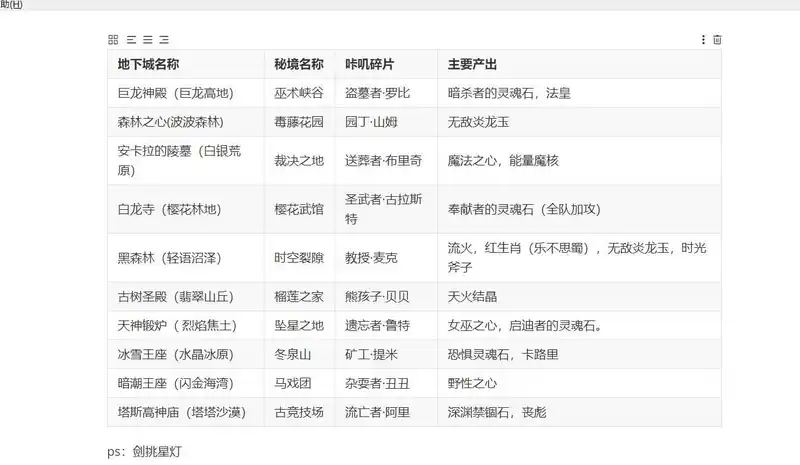Viewport: 800px width, 465px height.
Task: Click the 送葬者·布里奇 cell
Action: point(386,160)
